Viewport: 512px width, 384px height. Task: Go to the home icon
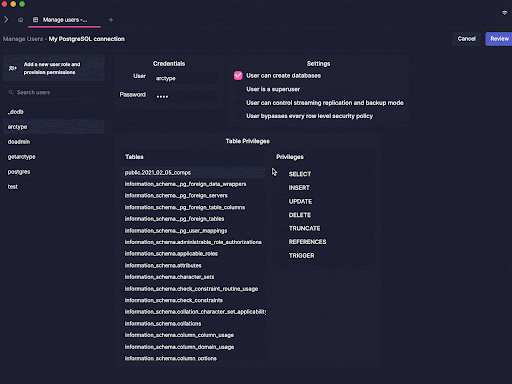point(21,20)
